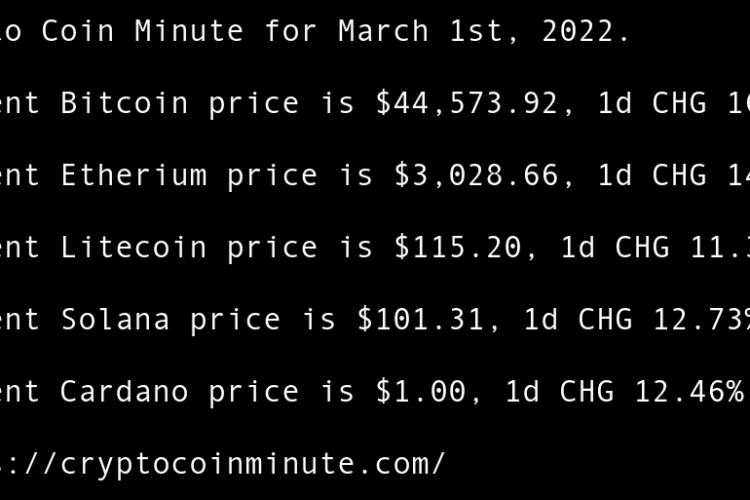This screenshot has height=500, width=750.
Task: Select the word Litecoin
Action: pos(133,247)
